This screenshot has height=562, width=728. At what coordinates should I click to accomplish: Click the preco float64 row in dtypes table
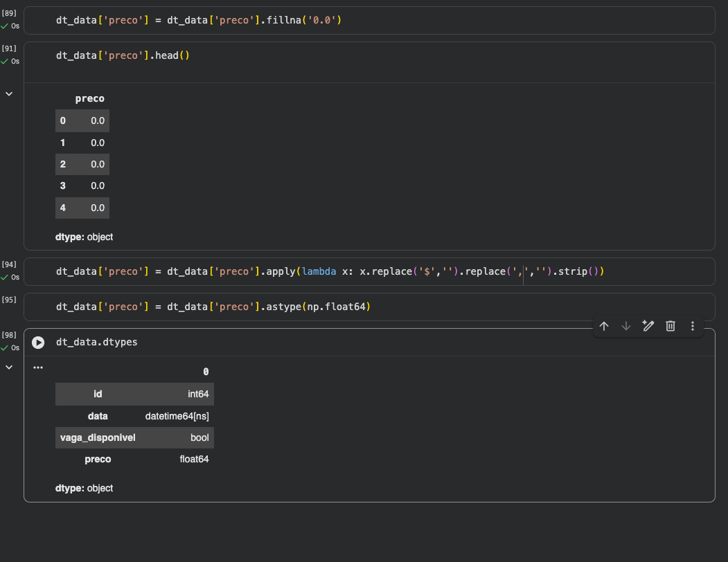click(134, 459)
